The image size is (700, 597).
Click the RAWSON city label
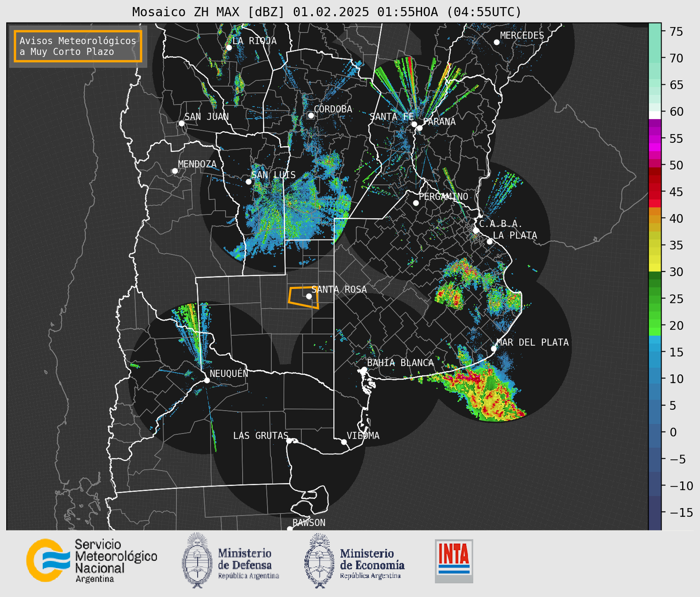point(309,523)
